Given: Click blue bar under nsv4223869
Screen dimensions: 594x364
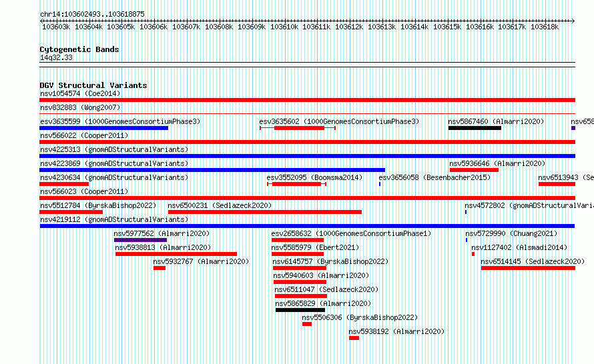Looking at the screenshot, I should (x=212, y=170).
